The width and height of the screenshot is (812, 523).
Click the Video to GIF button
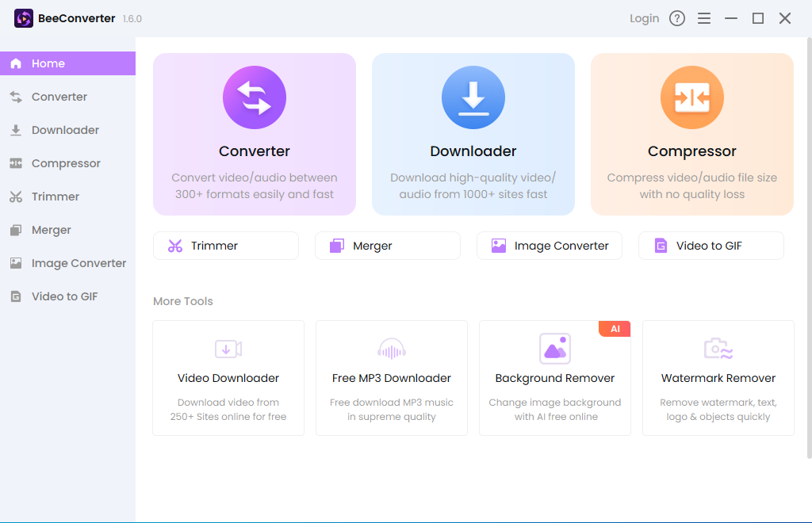711,246
